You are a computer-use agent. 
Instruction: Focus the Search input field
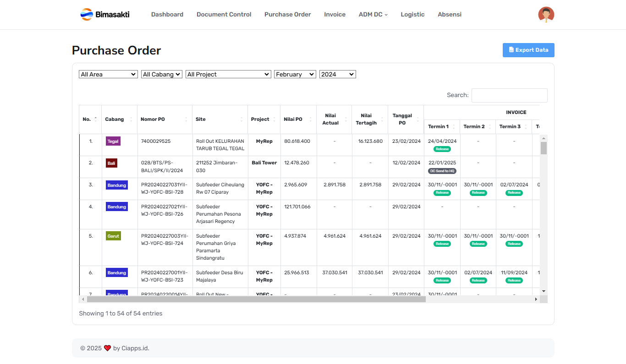point(509,95)
